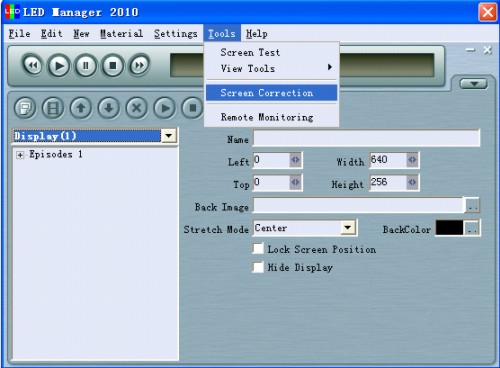Open the New menu
The image size is (500, 368).
point(81,34)
